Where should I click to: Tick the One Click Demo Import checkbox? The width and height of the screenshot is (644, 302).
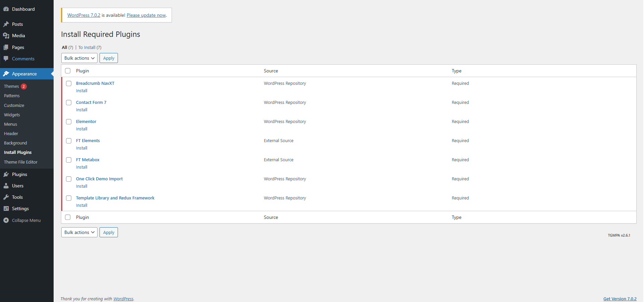tap(69, 179)
